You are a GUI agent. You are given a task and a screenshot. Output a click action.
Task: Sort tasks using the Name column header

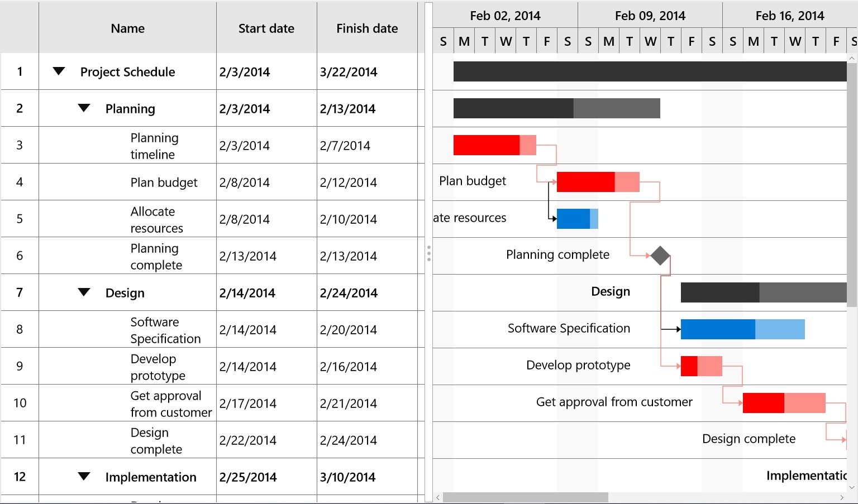[x=127, y=28]
